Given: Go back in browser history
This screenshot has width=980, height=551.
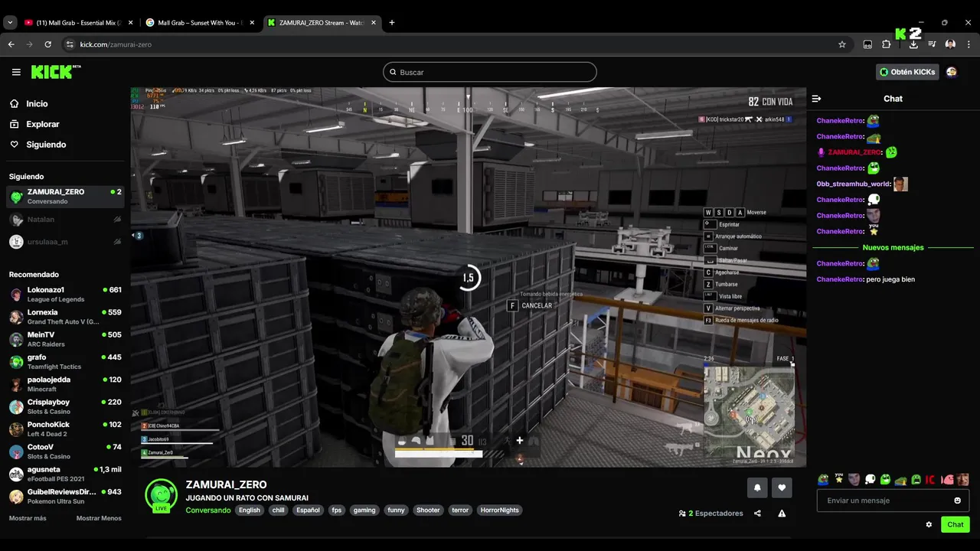Looking at the screenshot, I should coord(11,44).
